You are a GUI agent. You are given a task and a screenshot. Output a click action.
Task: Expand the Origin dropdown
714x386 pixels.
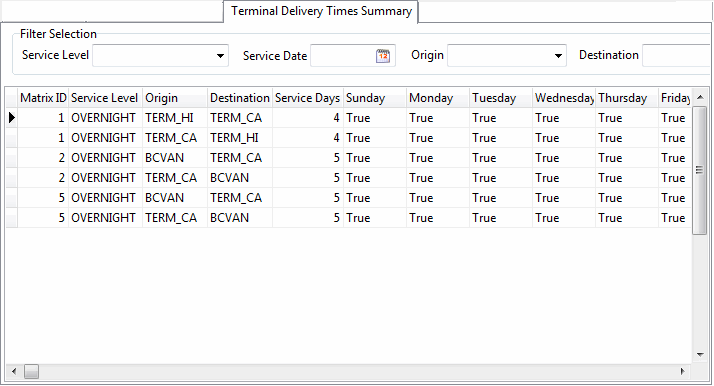[558, 56]
